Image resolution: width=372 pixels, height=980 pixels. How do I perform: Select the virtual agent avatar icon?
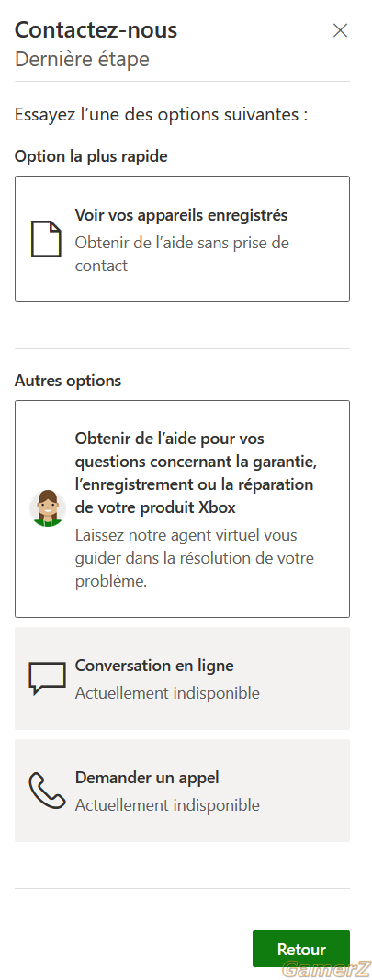pos(48,508)
